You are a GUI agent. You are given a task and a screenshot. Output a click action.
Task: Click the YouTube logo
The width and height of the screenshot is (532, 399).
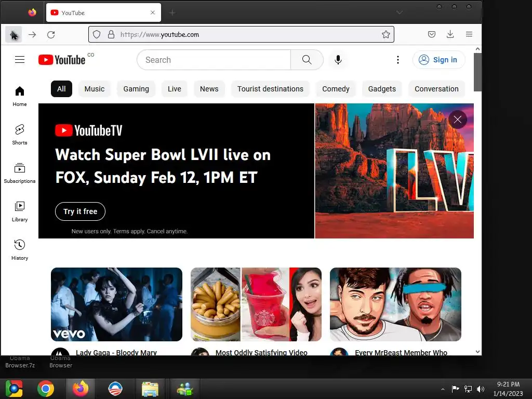point(62,60)
